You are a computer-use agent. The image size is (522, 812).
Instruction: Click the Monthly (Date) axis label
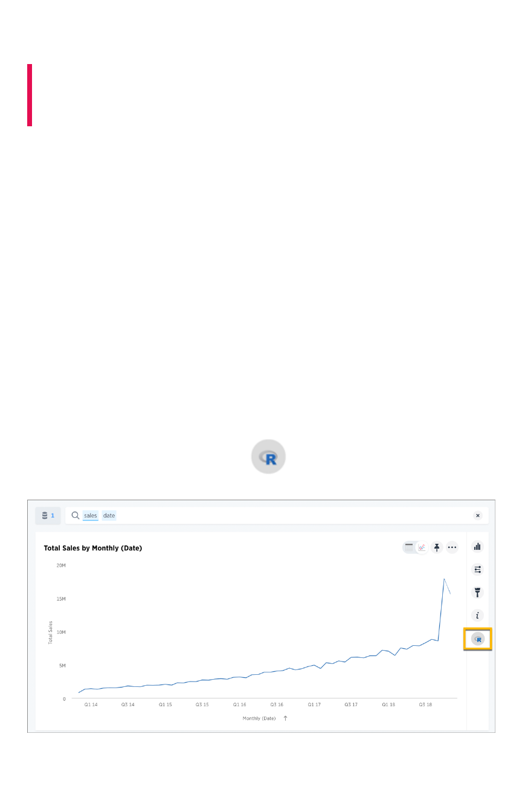pyautogui.click(x=259, y=718)
